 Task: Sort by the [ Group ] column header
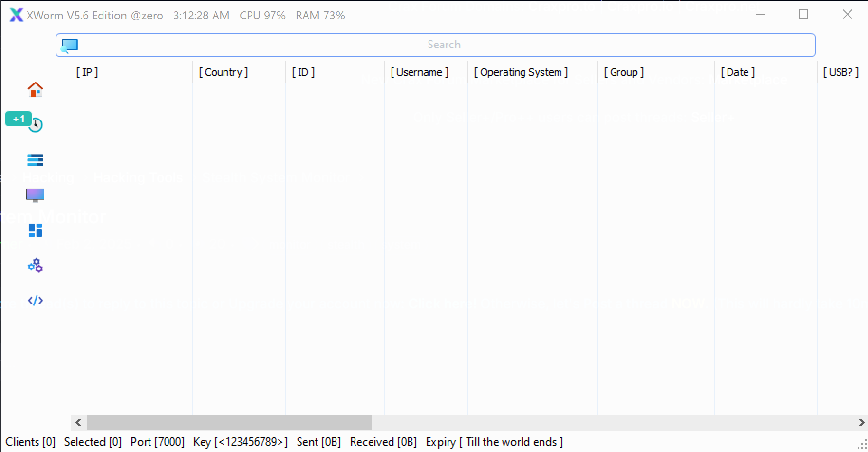click(624, 72)
